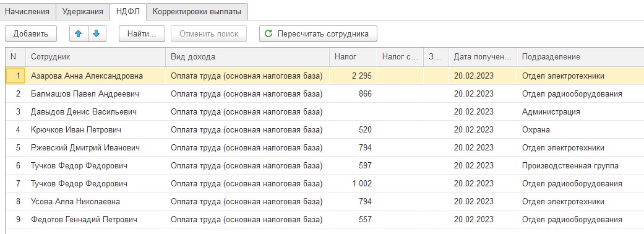The image size is (644, 234).
Task: Open the НДФЛ tab
Action: 128,12
